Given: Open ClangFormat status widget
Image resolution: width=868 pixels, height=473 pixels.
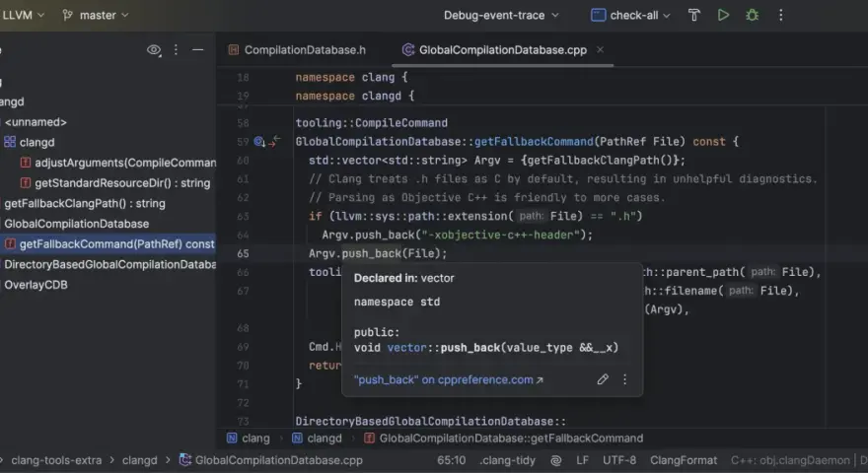Looking at the screenshot, I should click(x=684, y=461).
